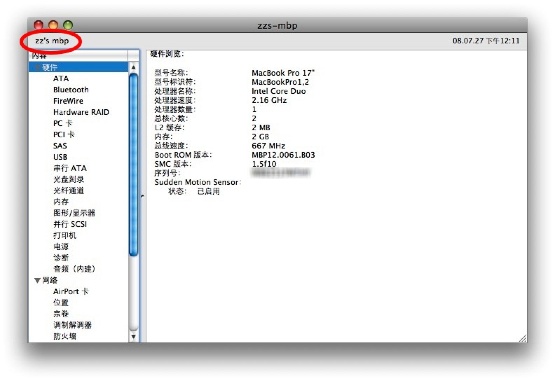Viewport: 555px width, 381px height.
Task: Select the ATA item in sidebar
Action: (x=61, y=78)
